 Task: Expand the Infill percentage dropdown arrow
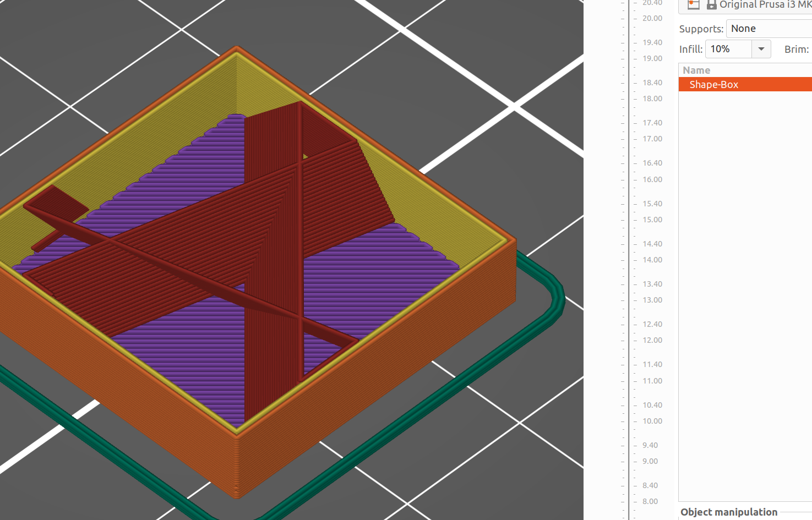pyautogui.click(x=761, y=49)
